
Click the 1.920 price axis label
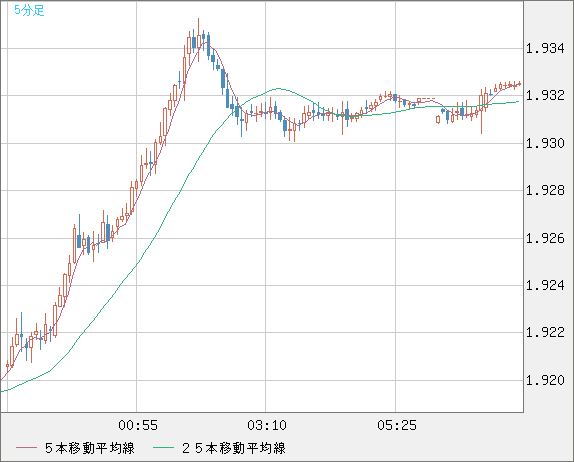tap(545, 380)
